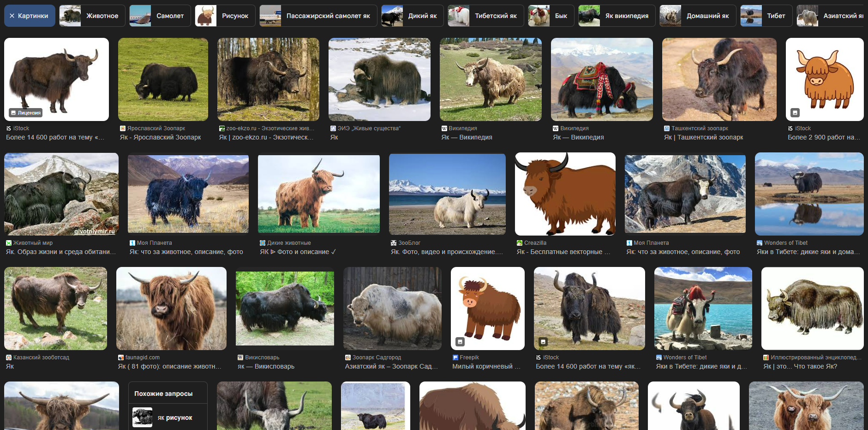Click the Викисловарь favicon
The height and width of the screenshot is (430, 868).
pos(240,357)
